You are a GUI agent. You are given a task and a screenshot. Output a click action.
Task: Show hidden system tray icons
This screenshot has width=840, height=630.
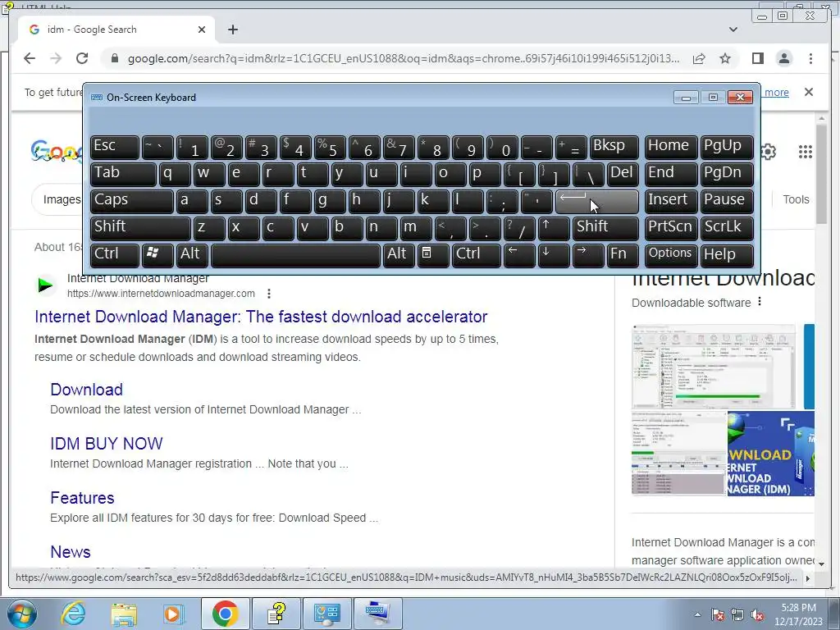click(x=697, y=614)
